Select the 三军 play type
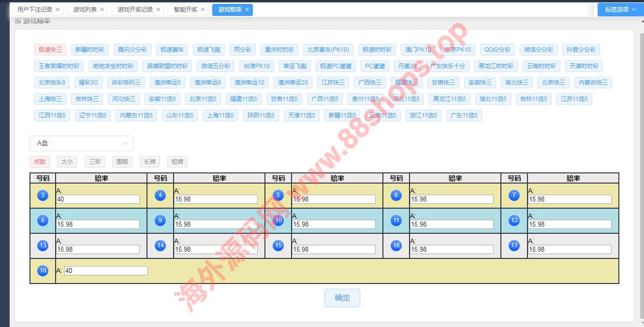The image size is (644, 327). tap(95, 162)
